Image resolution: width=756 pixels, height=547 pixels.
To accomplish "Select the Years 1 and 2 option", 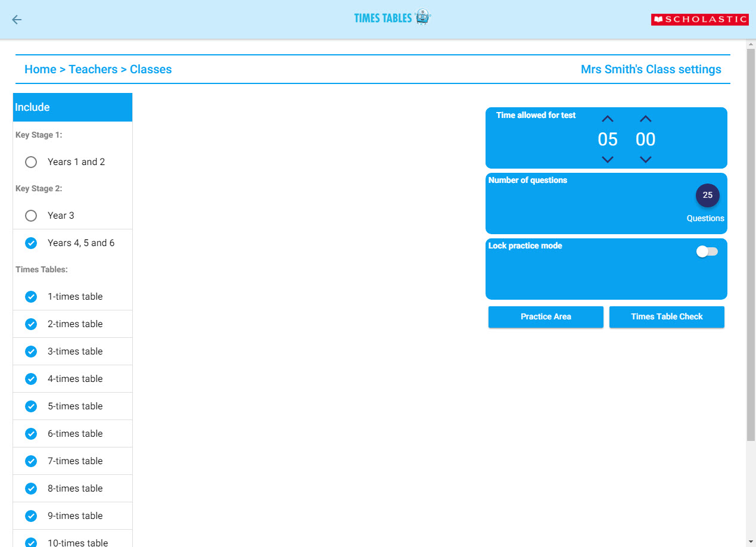I will (x=31, y=162).
